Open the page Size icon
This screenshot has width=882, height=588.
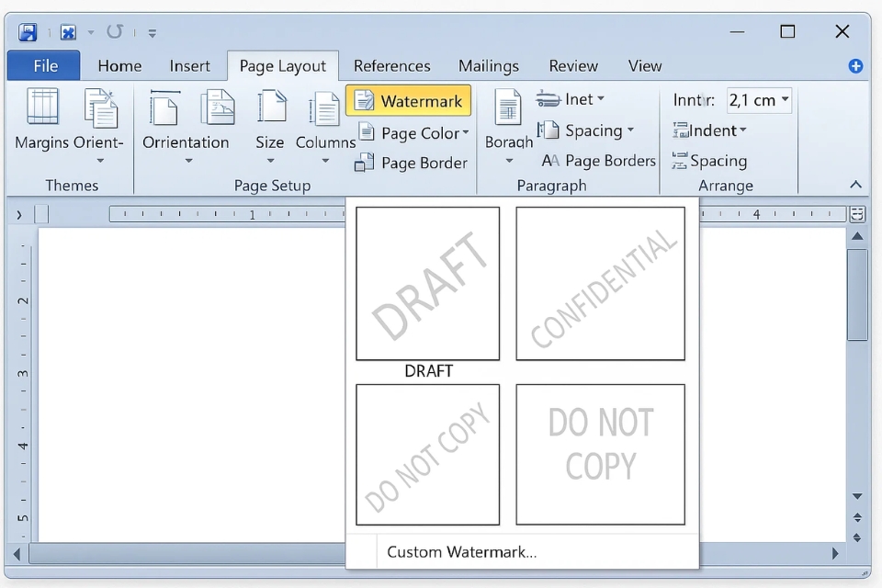[x=270, y=107]
